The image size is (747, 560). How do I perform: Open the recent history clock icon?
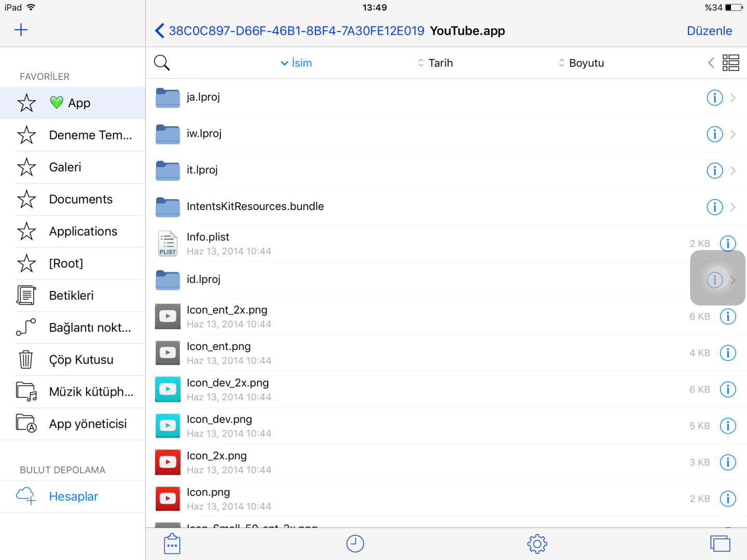[x=355, y=544]
